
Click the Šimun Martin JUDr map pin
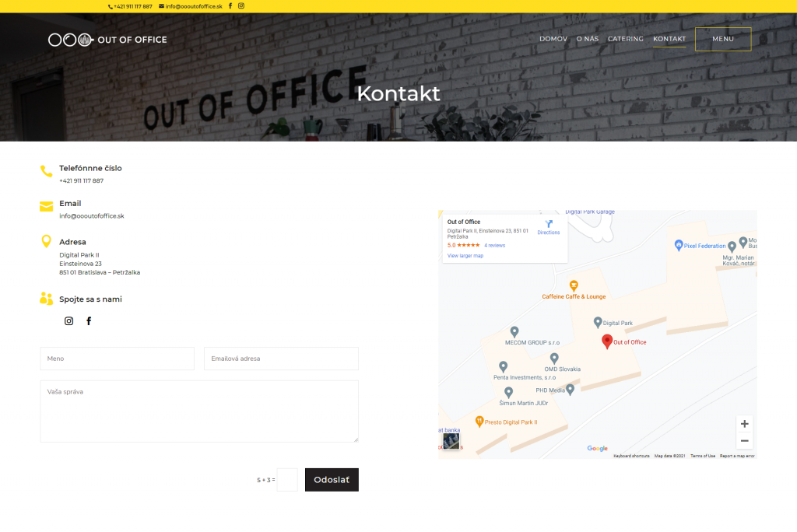pyautogui.click(x=508, y=392)
